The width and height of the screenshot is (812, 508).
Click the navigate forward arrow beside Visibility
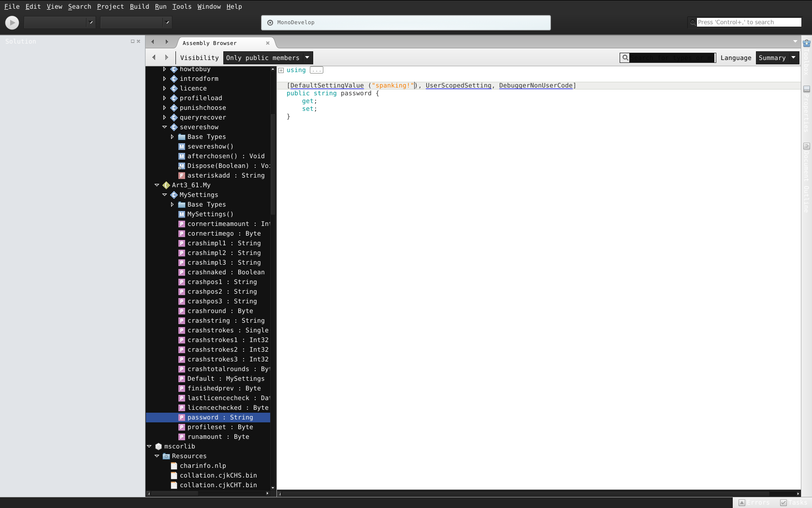click(167, 58)
